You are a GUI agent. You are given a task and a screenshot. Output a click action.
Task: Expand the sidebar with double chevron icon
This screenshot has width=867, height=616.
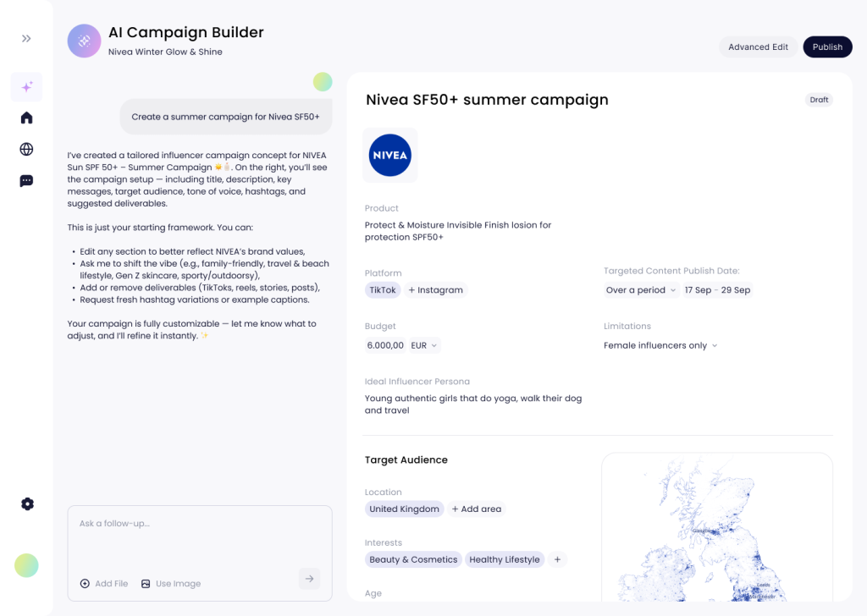pyautogui.click(x=26, y=39)
